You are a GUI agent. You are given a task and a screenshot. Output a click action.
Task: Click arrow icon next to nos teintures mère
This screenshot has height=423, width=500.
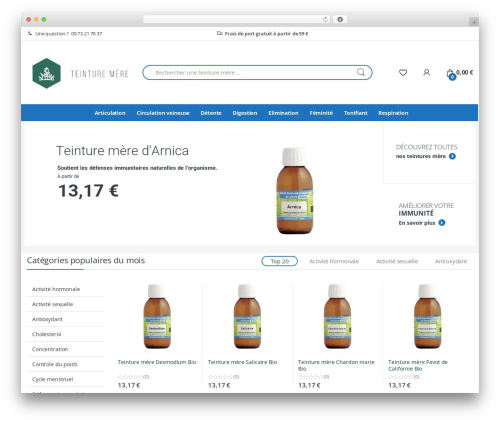pyautogui.click(x=452, y=156)
